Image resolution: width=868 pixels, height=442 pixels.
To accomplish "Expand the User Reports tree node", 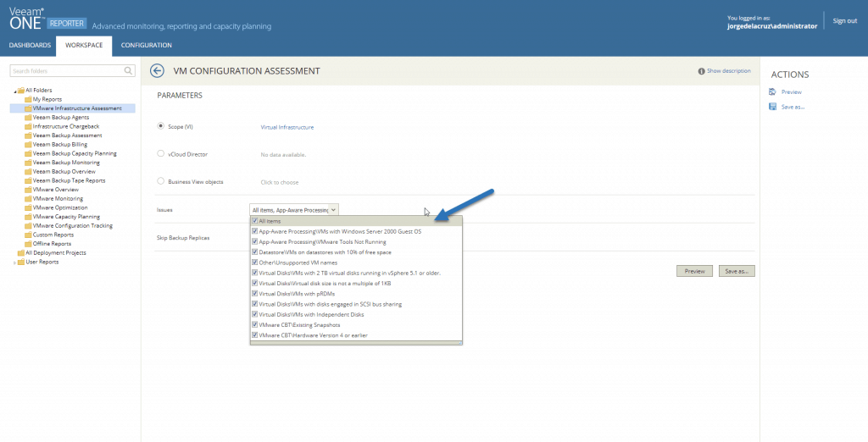I will click(x=15, y=262).
